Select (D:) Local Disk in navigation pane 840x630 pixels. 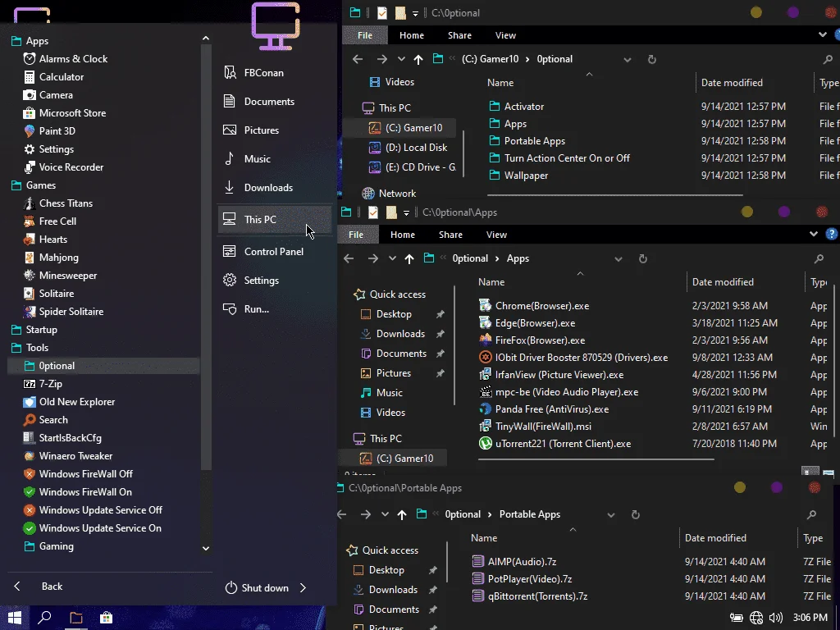(416, 148)
